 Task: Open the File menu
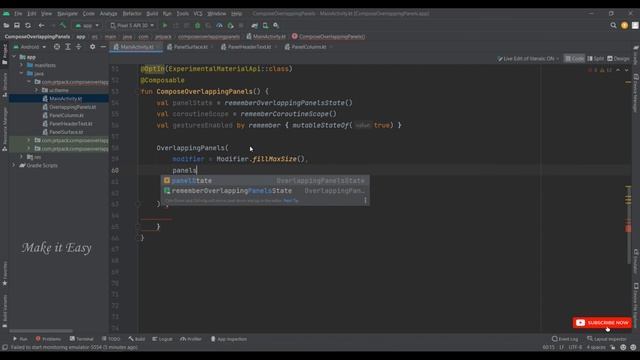coord(18,13)
